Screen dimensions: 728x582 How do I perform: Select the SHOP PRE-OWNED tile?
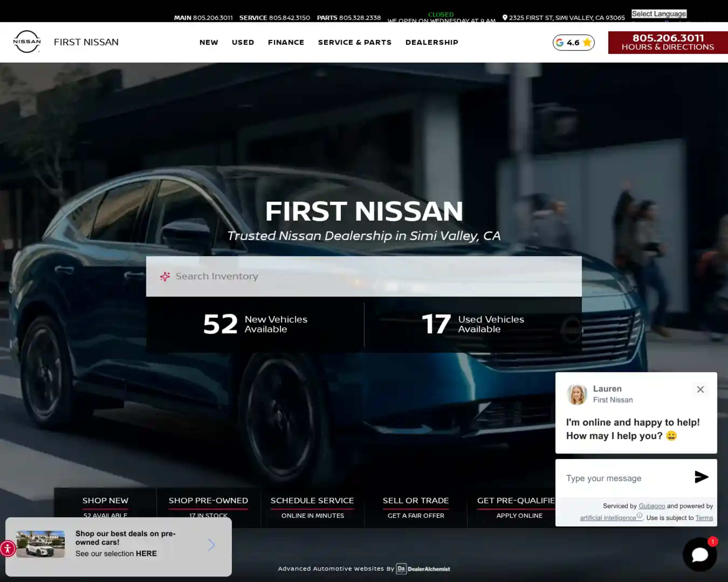208,507
